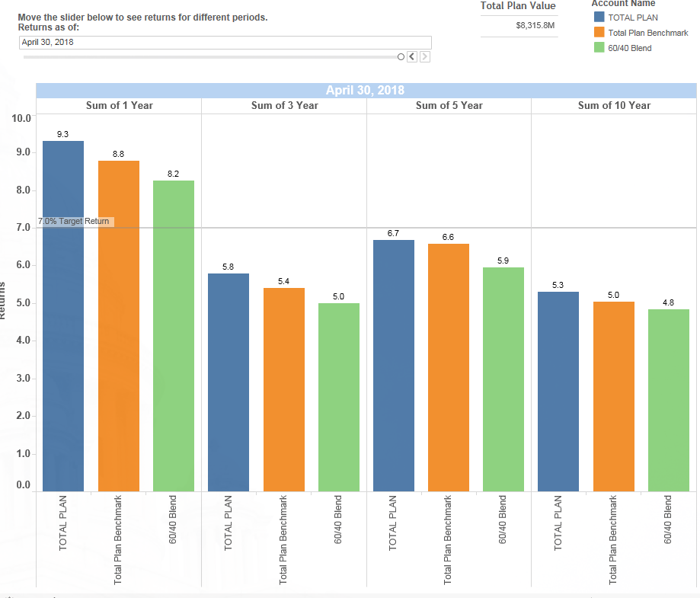Click the 'Sum of 1 Year' column header
Screen dimensions: 700x598
pos(119,105)
